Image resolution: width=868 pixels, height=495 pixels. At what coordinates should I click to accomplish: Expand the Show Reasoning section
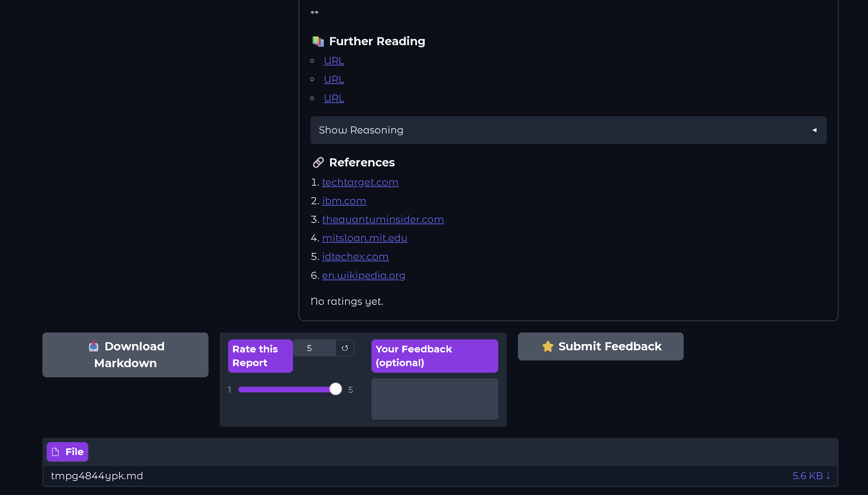[361, 130]
